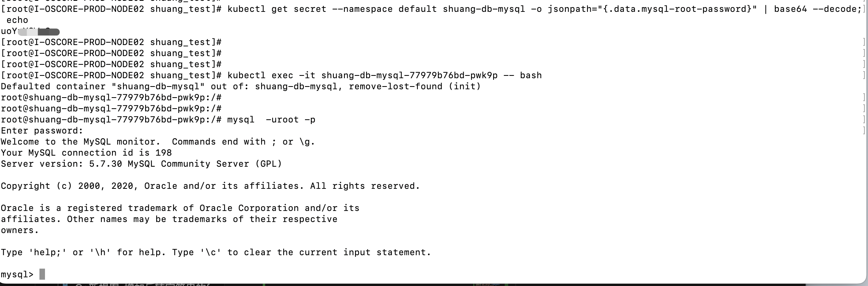
Task: Click the Oracle is a registered trademark line
Action: [x=180, y=208]
